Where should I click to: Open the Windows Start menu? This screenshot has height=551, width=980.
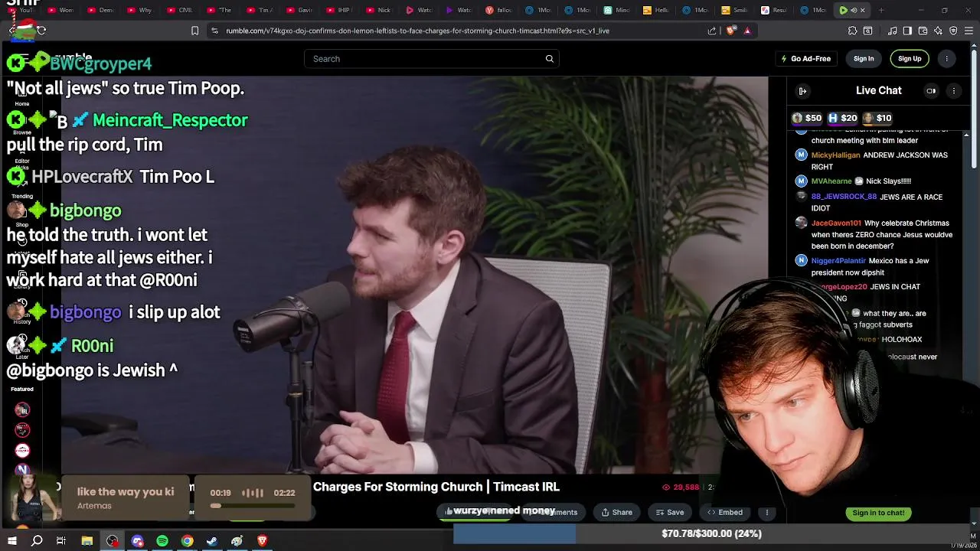tap(11, 541)
